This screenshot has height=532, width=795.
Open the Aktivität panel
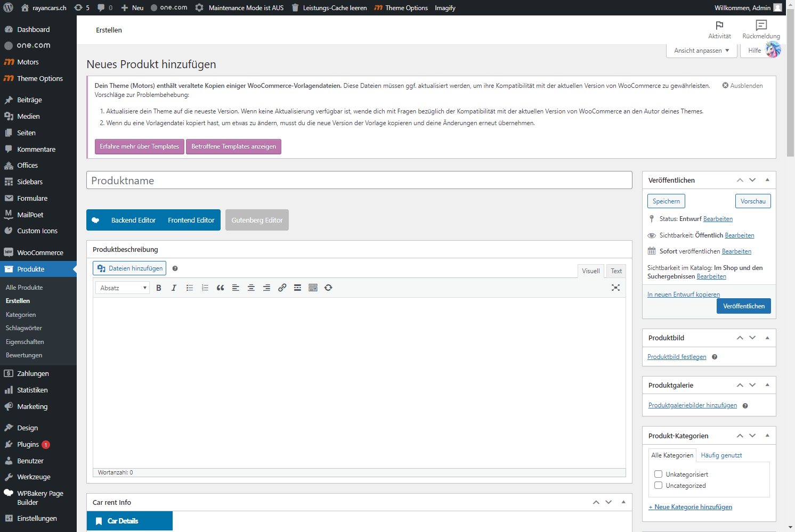click(719, 30)
